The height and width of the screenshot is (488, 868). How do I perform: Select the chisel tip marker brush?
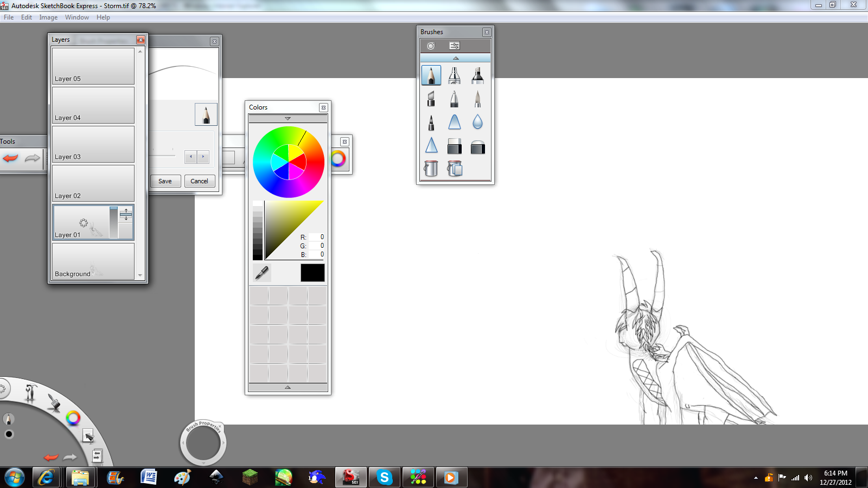coord(478,75)
